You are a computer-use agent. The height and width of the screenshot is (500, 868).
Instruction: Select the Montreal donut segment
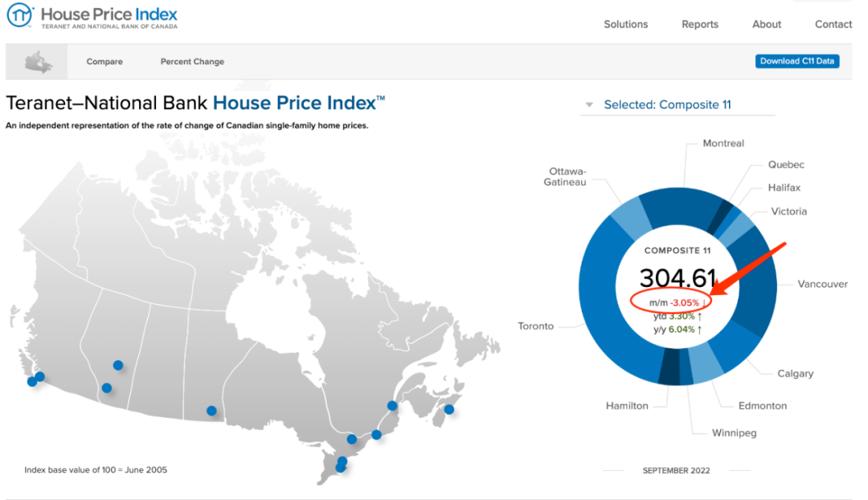[x=684, y=206]
